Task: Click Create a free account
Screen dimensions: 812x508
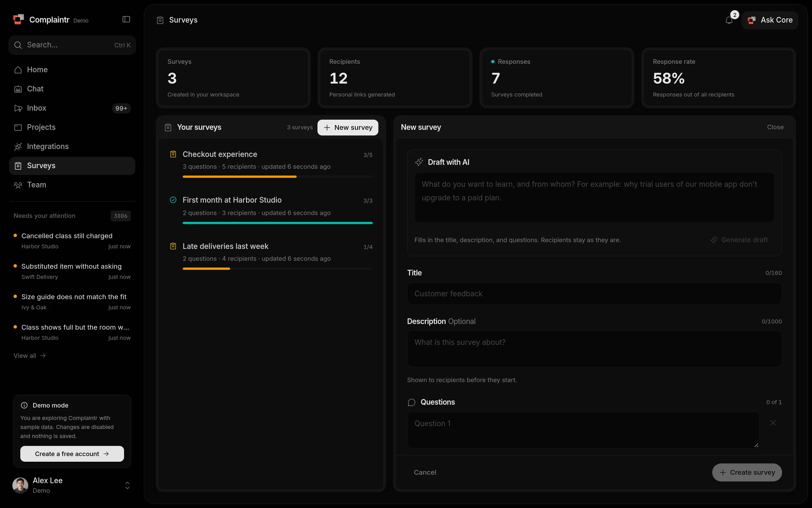Action: coord(72,454)
